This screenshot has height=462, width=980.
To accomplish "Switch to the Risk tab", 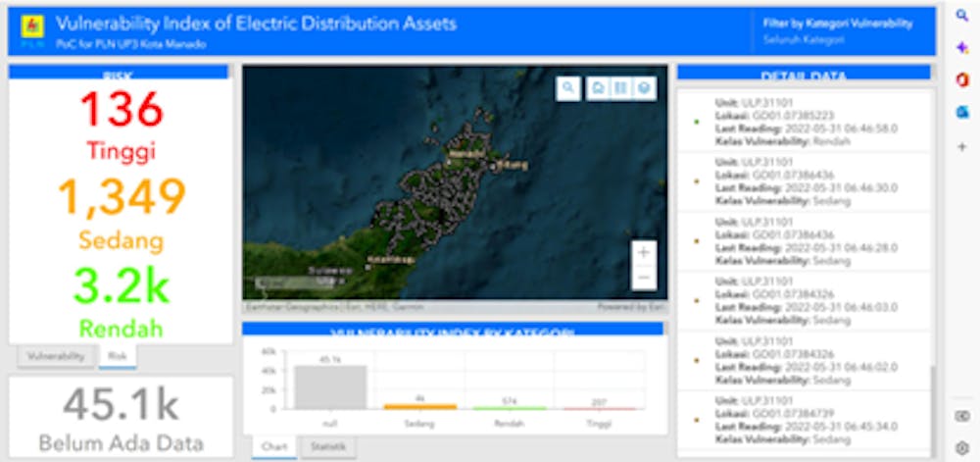I will click(x=118, y=356).
